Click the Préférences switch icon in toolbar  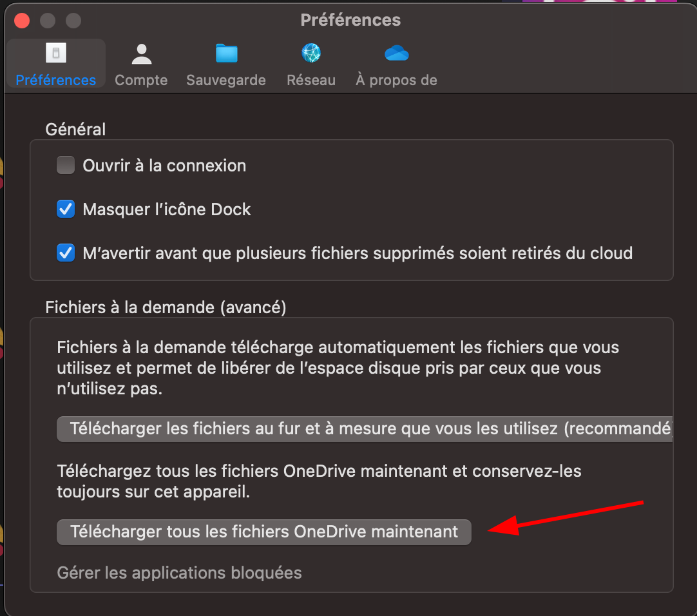tap(56, 54)
